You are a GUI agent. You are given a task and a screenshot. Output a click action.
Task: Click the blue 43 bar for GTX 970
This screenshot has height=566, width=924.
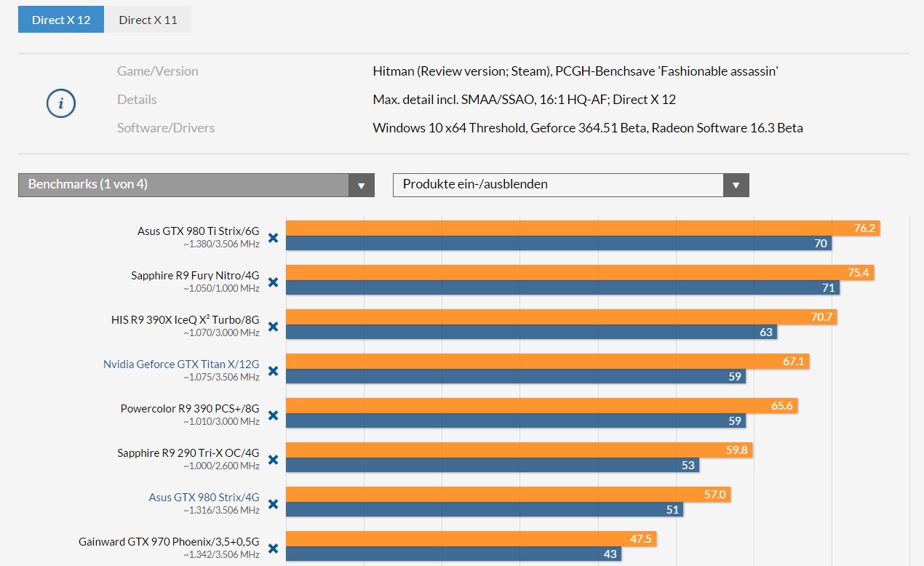[453, 554]
